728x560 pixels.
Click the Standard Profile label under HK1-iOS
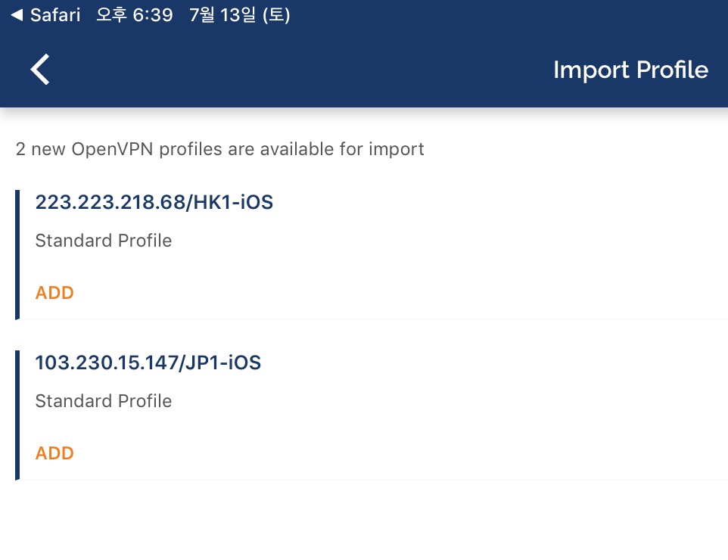pos(104,241)
